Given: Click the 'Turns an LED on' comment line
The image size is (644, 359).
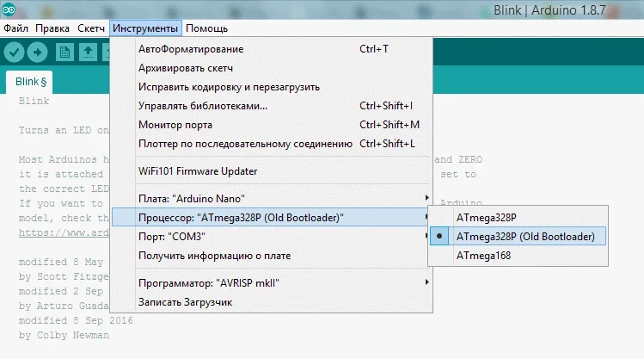Looking at the screenshot, I should tap(64, 130).
